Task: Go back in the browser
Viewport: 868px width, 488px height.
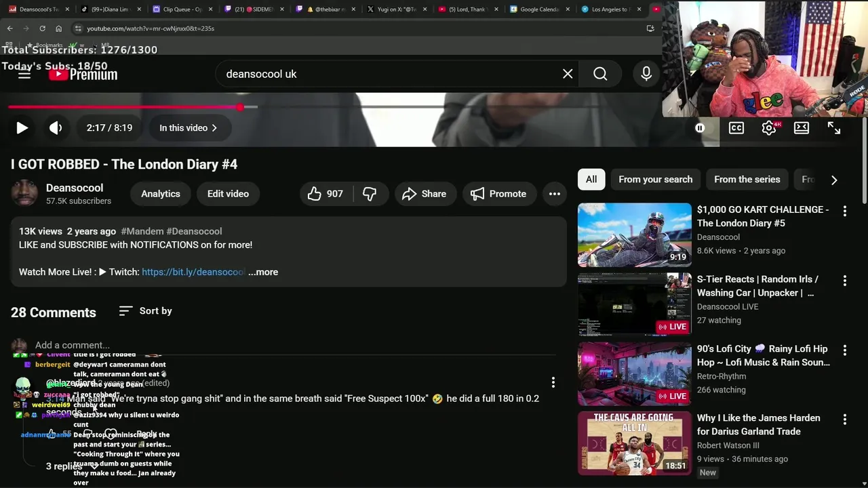Action: point(9,28)
